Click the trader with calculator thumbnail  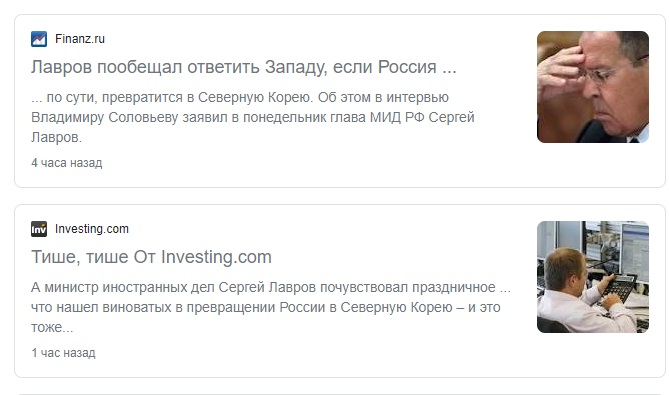pos(593,277)
